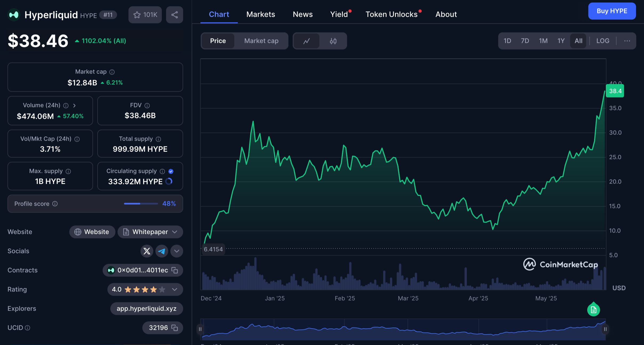Click the share icon button
Image resolution: width=644 pixels, height=345 pixels.
tap(174, 15)
